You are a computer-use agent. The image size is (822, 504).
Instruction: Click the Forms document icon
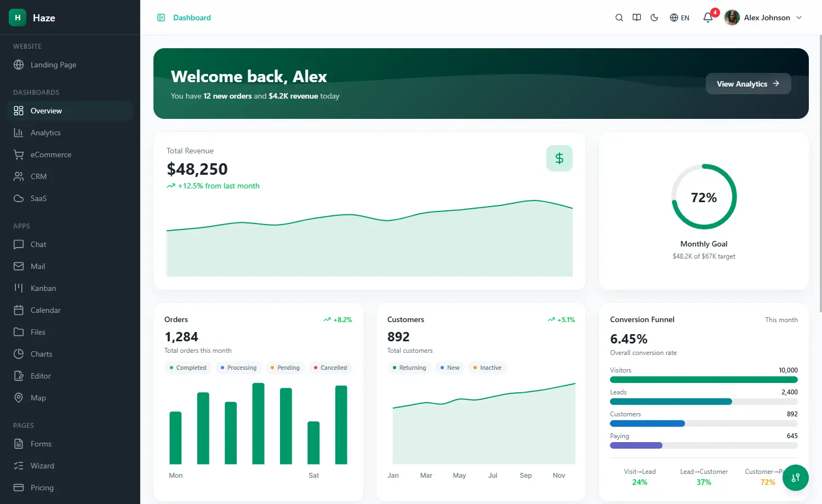[x=19, y=444]
